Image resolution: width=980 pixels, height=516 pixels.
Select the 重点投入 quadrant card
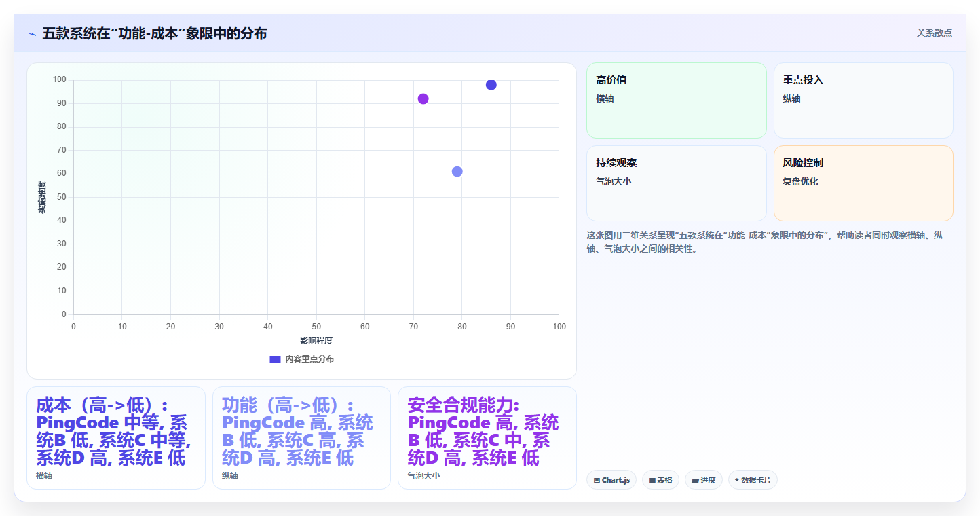[x=863, y=100]
